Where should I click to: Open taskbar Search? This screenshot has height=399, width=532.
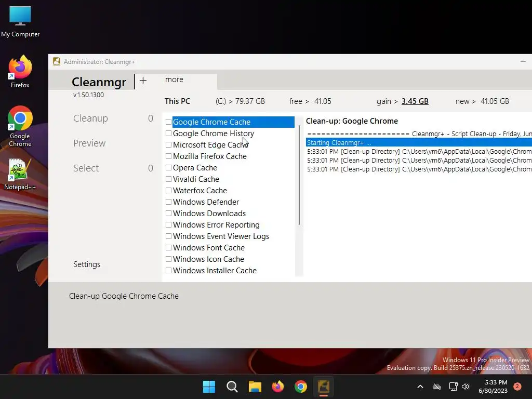pyautogui.click(x=232, y=387)
